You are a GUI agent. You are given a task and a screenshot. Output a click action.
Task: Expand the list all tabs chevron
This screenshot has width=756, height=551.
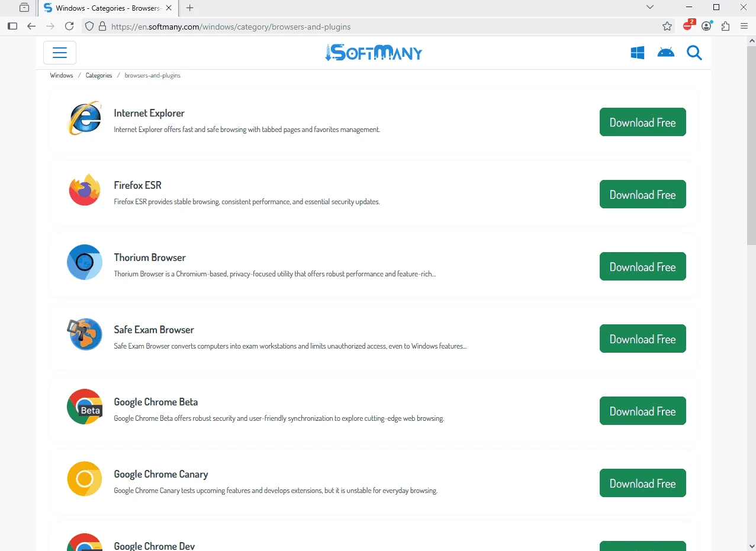[650, 8]
